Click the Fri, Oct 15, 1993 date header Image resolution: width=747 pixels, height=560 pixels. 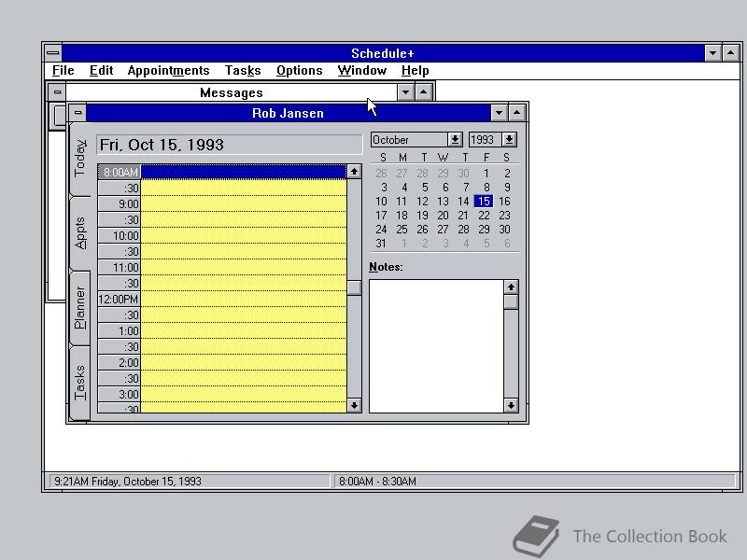(x=230, y=145)
